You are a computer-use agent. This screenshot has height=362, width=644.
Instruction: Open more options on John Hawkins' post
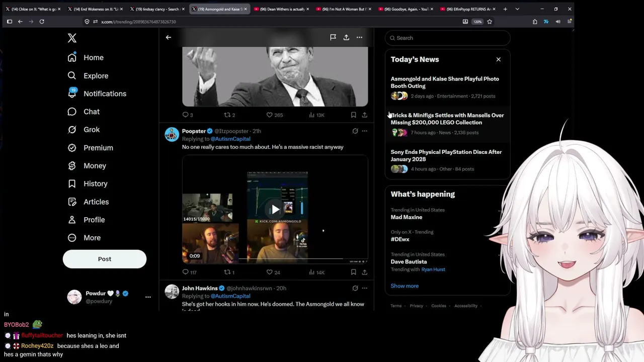365,288
